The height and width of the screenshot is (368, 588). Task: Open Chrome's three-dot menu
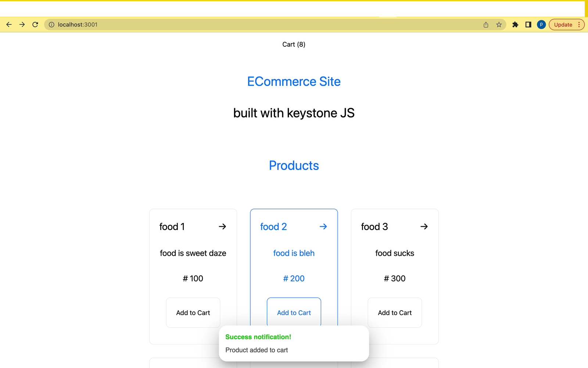click(579, 25)
